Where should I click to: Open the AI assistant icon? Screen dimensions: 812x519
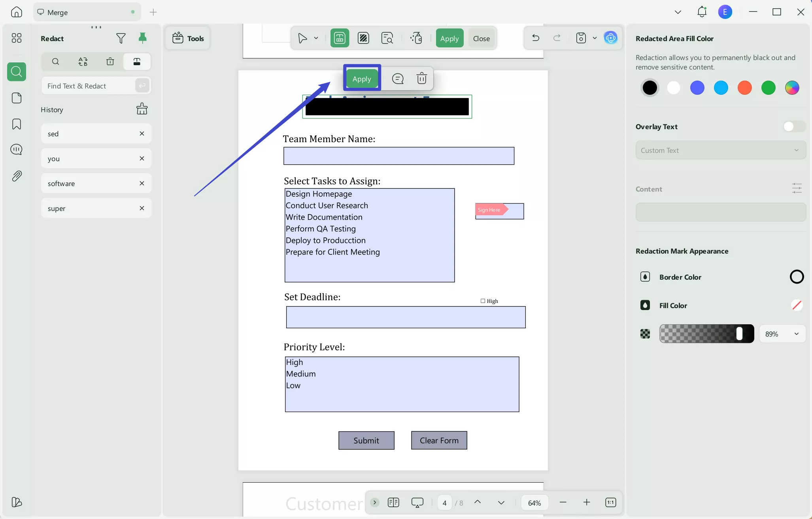point(611,38)
